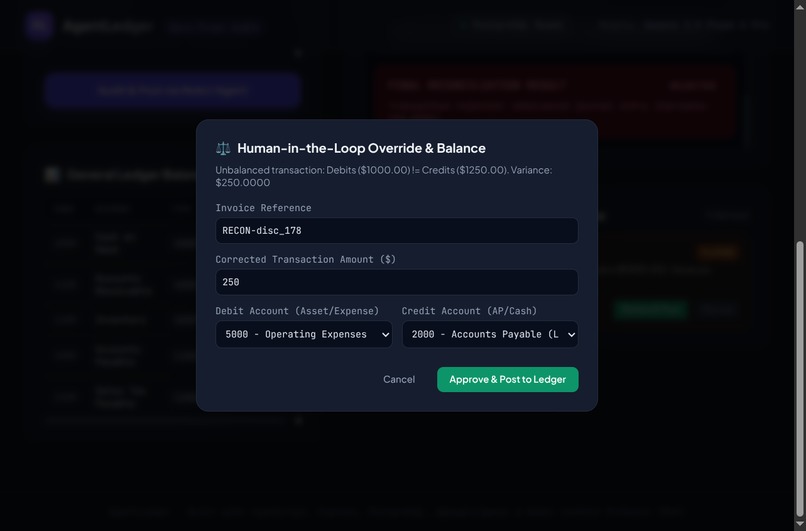806x531 pixels.
Task: Click the 'Human-in-the-Loop Override & Balance' heading
Action: [x=361, y=148]
